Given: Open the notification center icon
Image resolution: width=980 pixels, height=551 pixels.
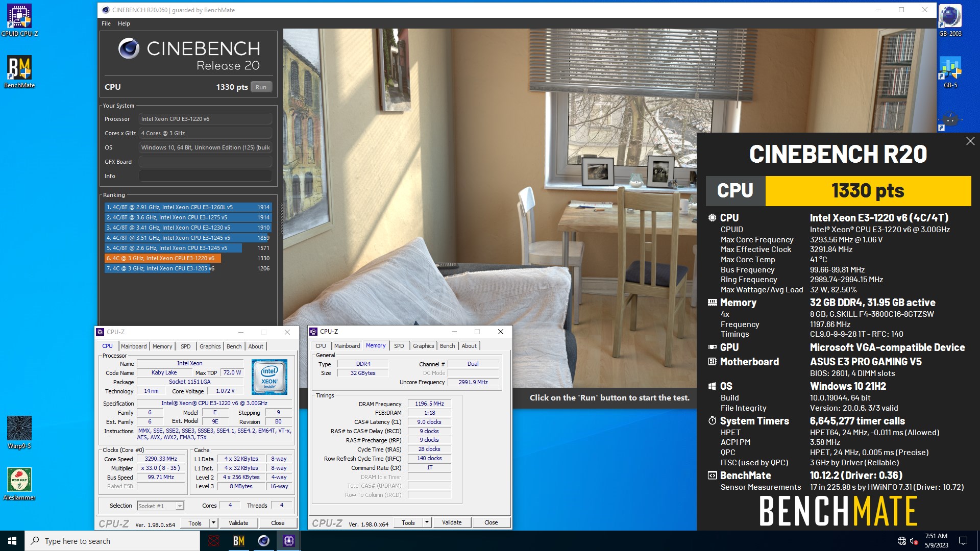Looking at the screenshot, I should [x=963, y=541].
